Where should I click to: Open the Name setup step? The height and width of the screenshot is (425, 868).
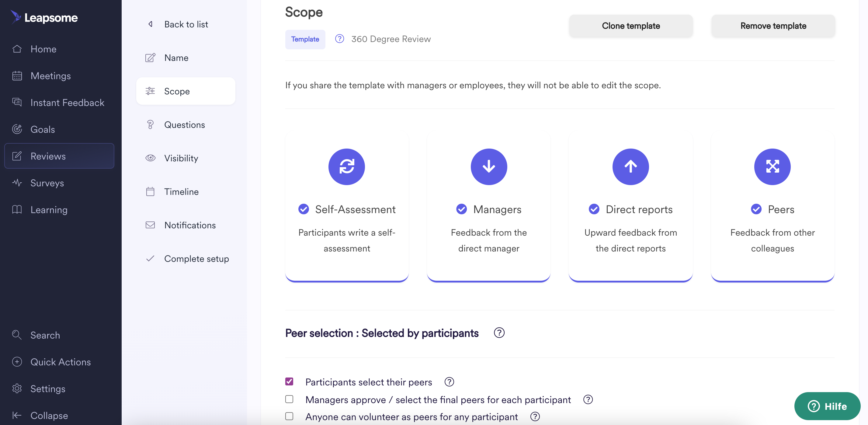click(186, 58)
